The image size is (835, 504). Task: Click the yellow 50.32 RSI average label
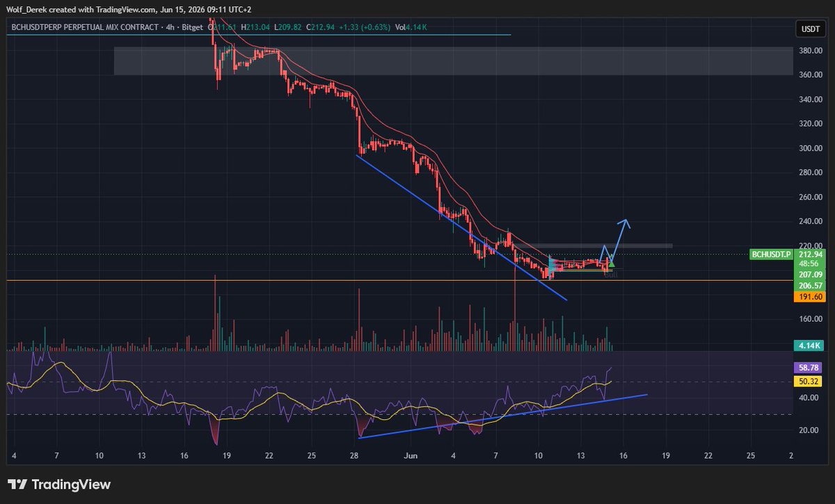pyautogui.click(x=807, y=381)
